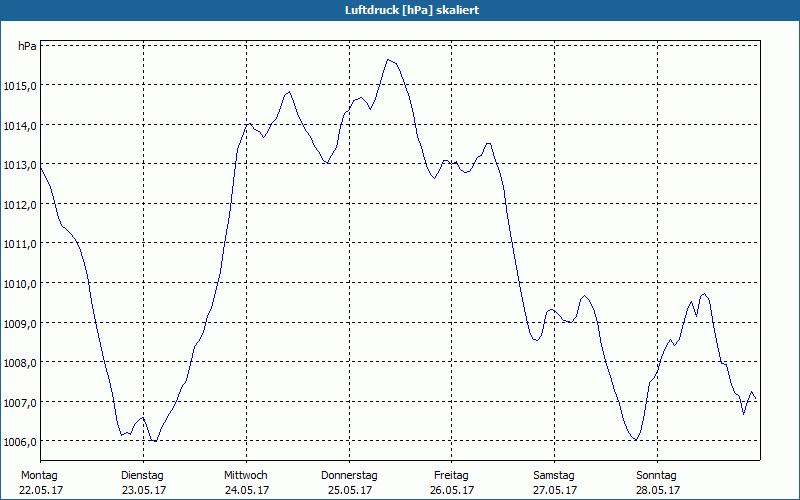
Task: Click the date 25.05.17
Action: [350, 490]
